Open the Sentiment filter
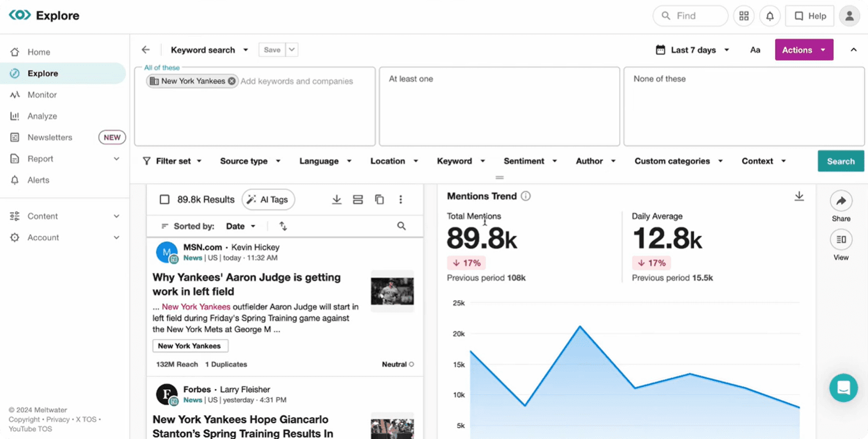Screen dimensions: 868x439 530,161
